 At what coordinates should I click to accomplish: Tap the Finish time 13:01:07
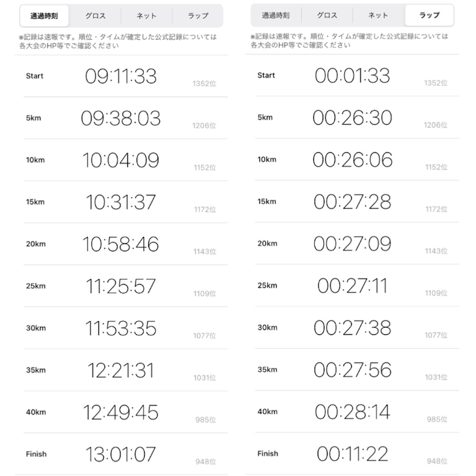click(x=120, y=454)
